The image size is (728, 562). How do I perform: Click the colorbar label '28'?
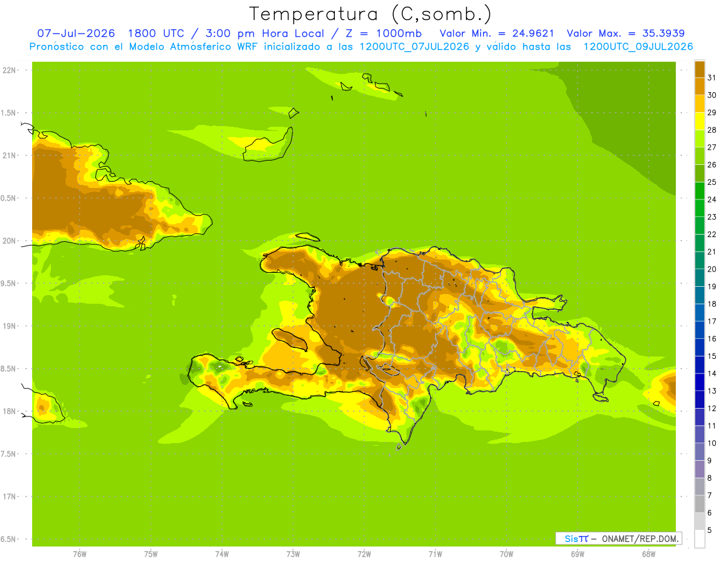(x=712, y=130)
